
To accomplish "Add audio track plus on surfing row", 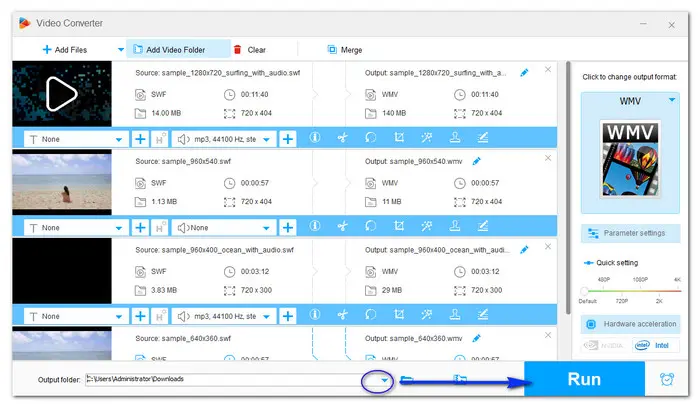I will coord(288,139).
